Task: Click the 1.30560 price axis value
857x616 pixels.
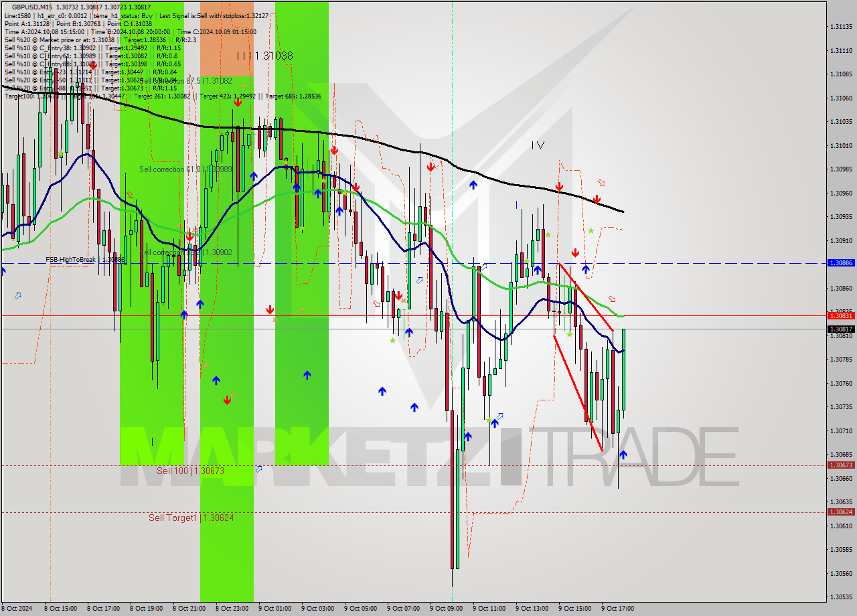Action: [841, 573]
